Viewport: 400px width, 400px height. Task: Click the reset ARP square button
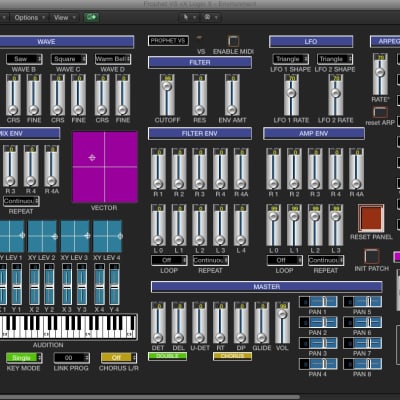tap(380, 112)
